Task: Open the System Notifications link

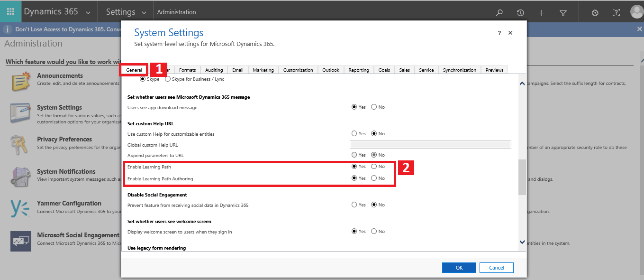Action: pyautogui.click(x=66, y=171)
